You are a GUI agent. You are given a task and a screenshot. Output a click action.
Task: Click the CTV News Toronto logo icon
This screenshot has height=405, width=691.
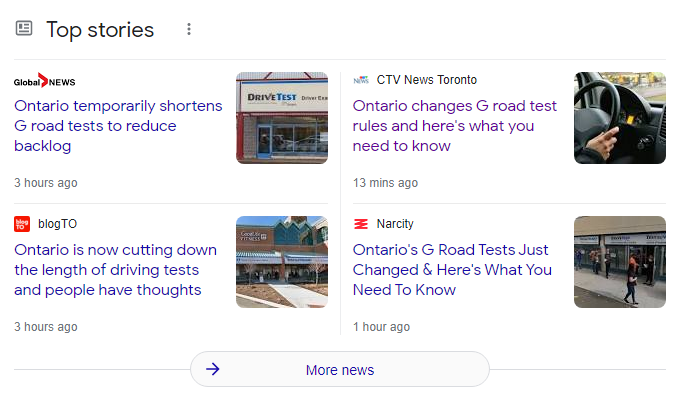(361, 80)
